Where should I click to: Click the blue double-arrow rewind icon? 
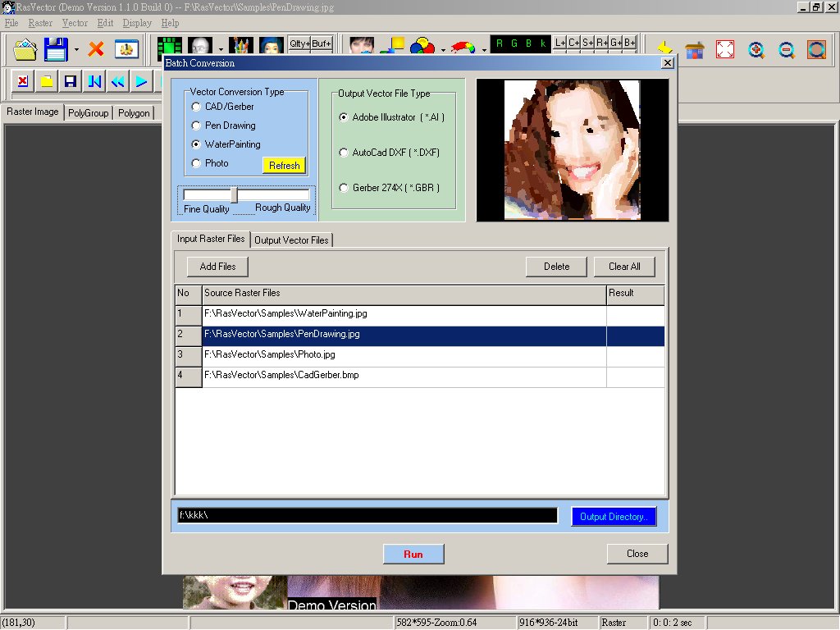click(118, 81)
